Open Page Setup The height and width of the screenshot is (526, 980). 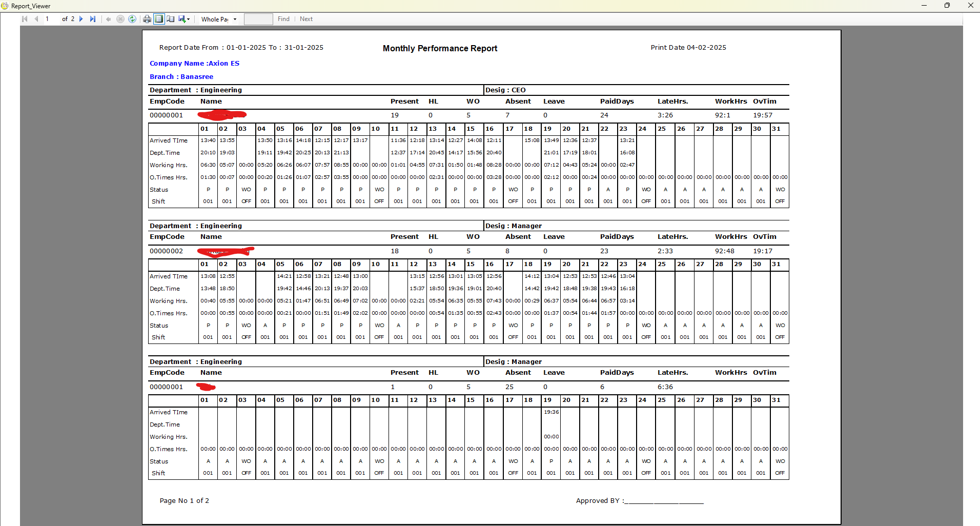tap(170, 19)
